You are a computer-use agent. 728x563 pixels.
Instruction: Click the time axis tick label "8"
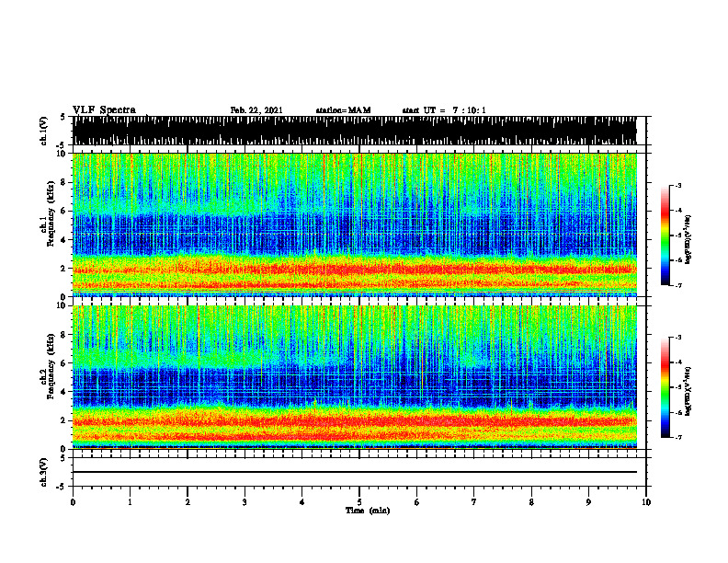coord(531,502)
